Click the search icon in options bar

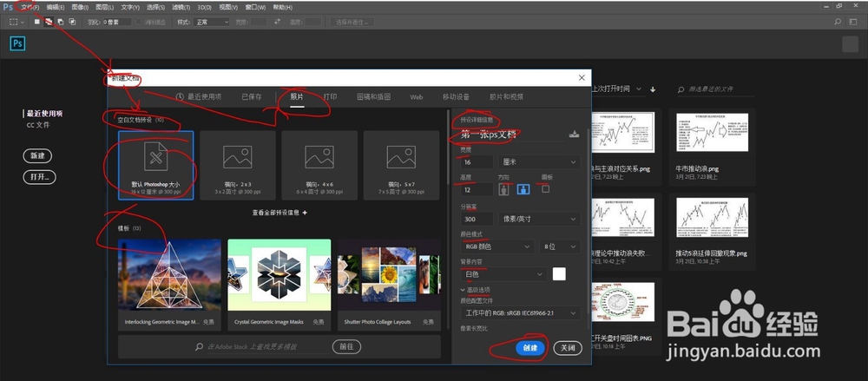tap(838, 22)
